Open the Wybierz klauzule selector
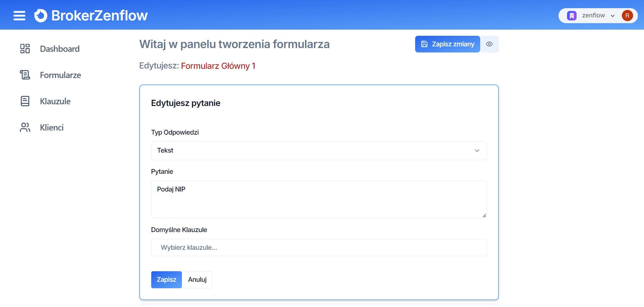644x307 pixels. (319, 248)
